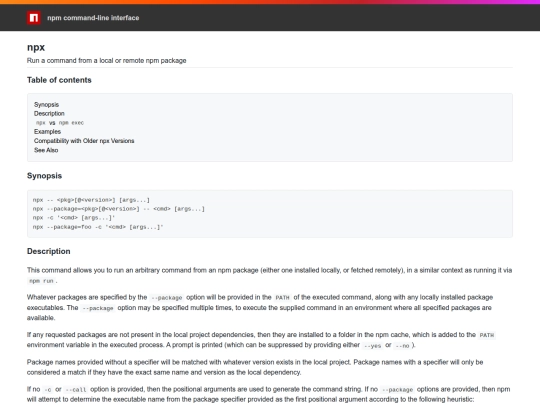
Task: Click the Table of contents heading
Action: pos(59,80)
